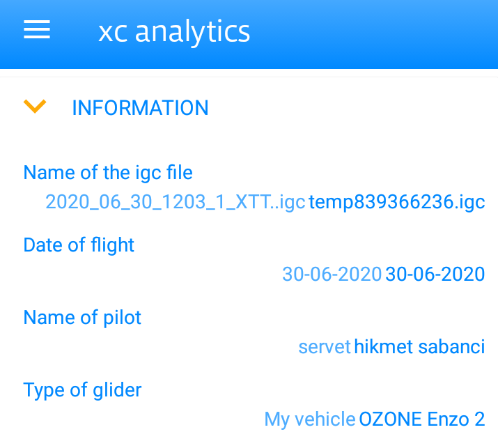Click the darker 30-06-2020 date value
Image resolution: width=498 pixels, height=448 pixels.
(435, 275)
